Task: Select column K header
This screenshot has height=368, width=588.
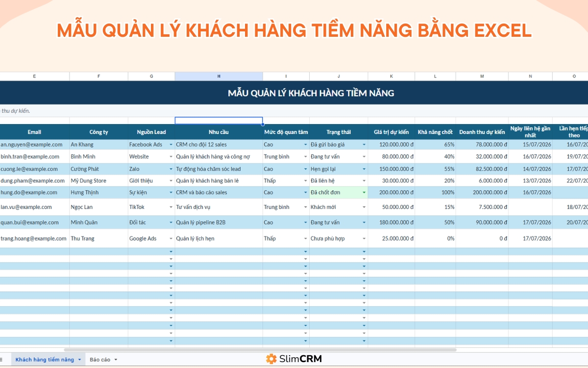Action: pos(392,77)
